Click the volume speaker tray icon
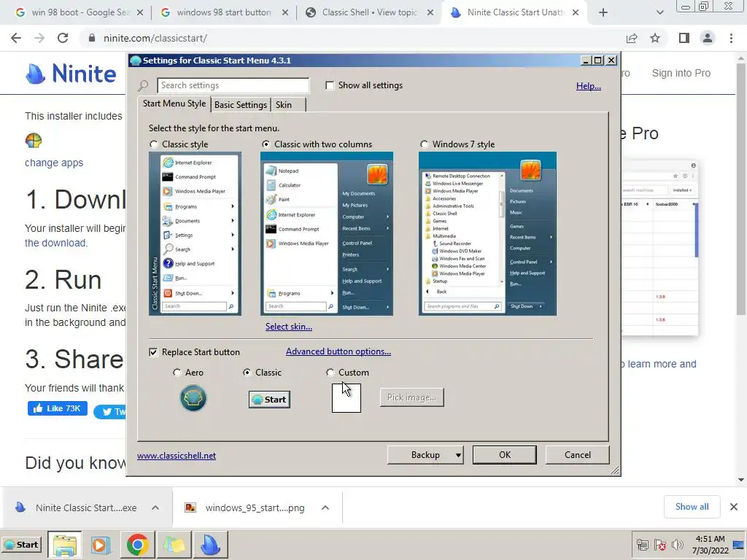 point(677,545)
